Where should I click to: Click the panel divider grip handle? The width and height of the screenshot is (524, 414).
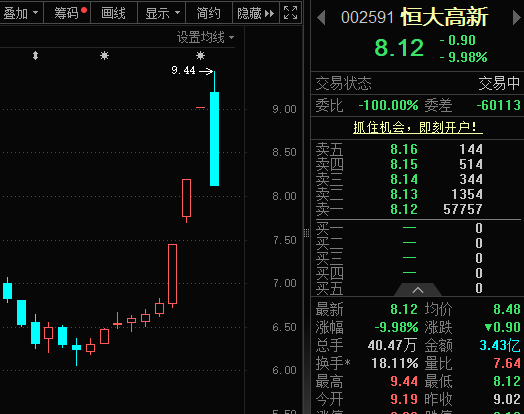click(306, 233)
